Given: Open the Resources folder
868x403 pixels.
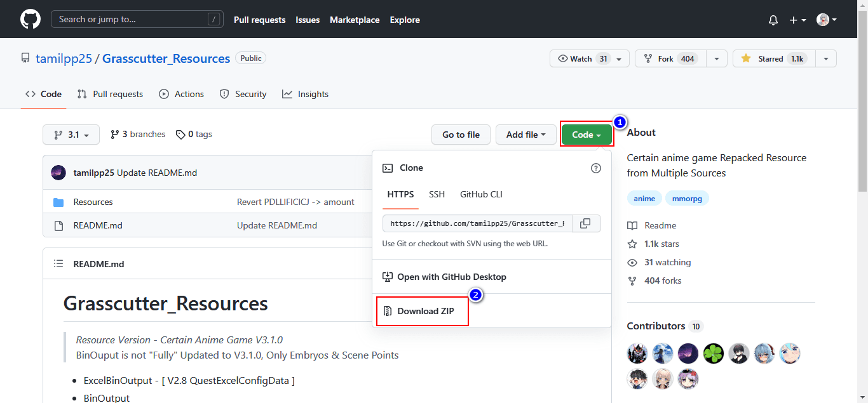Looking at the screenshot, I should (x=93, y=202).
